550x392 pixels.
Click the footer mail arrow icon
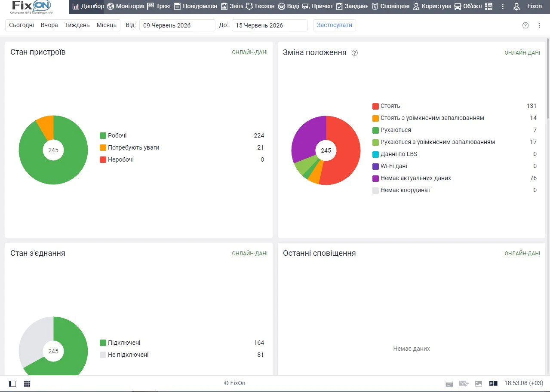pyautogui.click(x=464, y=383)
